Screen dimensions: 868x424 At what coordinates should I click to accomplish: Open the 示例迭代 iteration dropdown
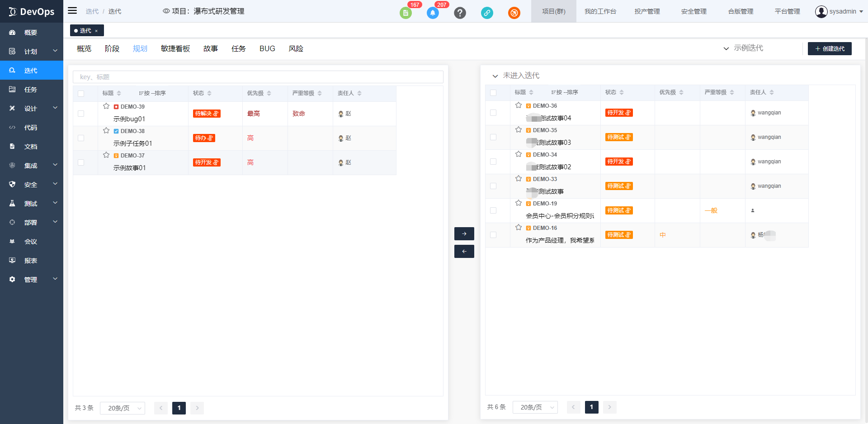click(x=744, y=48)
